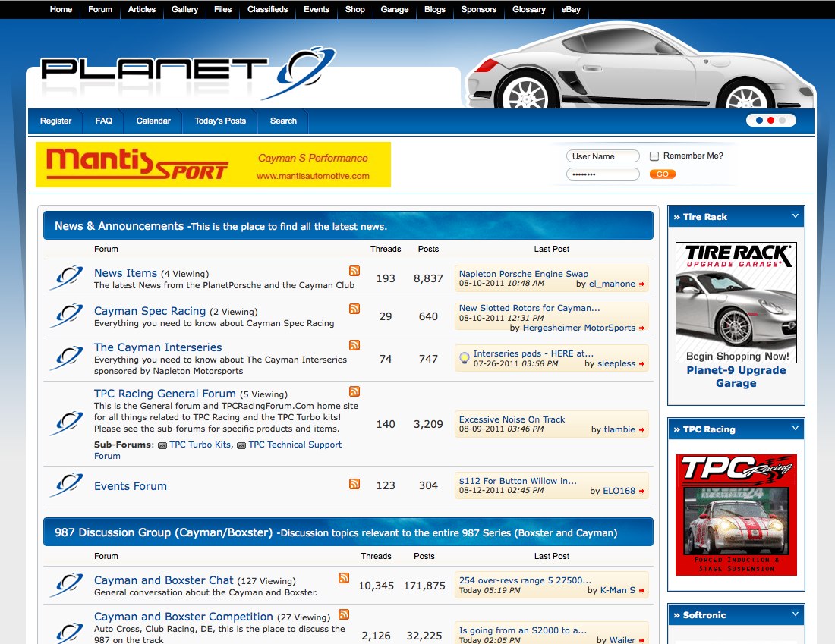Click the User Name input field
This screenshot has height=644, width=835.
[603, 156]
